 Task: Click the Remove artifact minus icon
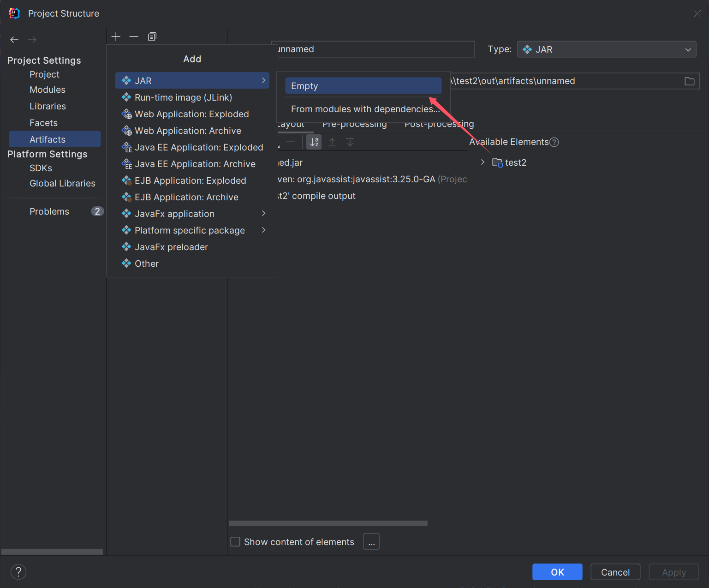134,36
